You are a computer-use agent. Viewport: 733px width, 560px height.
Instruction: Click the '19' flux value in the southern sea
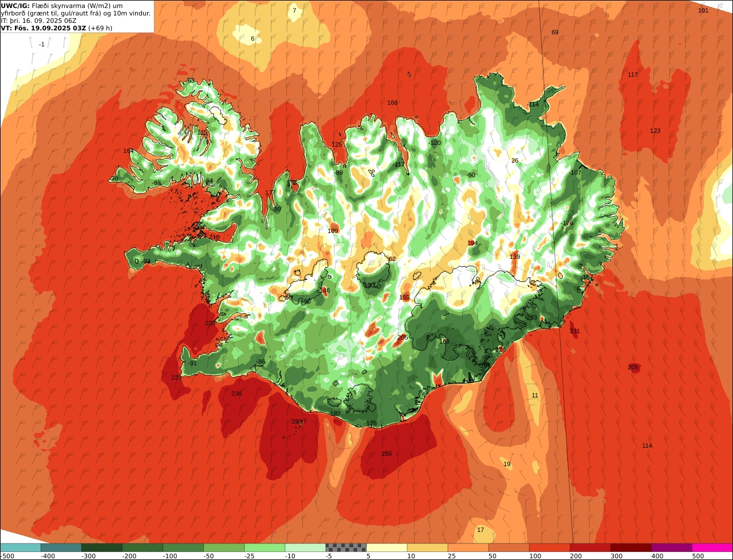[x=507, y=464]
